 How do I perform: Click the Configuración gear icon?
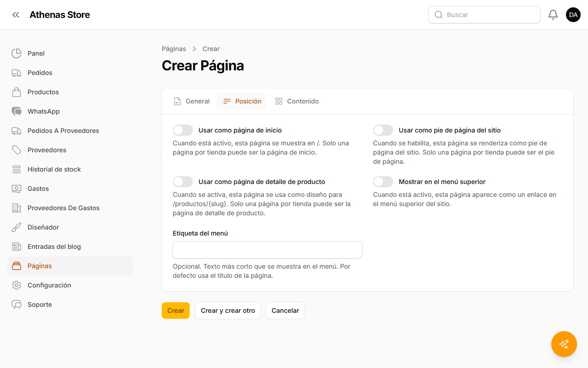[x=17, y=285]
